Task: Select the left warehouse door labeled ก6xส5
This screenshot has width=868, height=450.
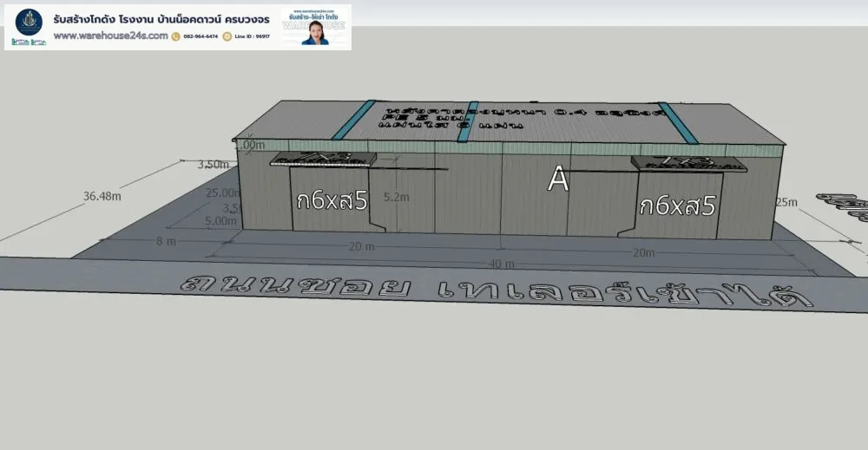Action: click(333, 201)
